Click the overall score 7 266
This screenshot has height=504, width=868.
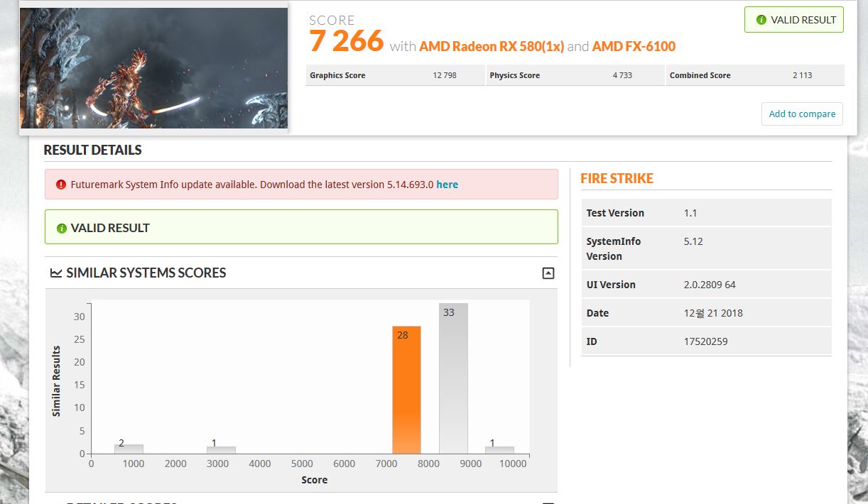346,41
